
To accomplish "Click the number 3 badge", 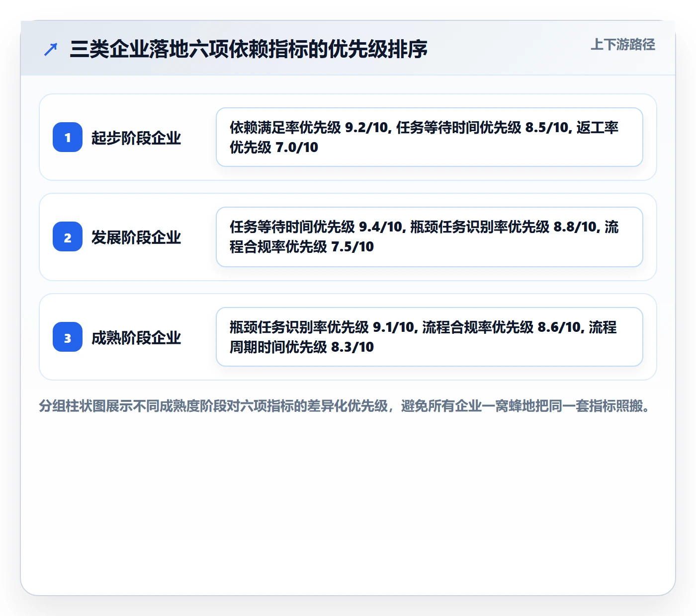I will click(68, 337).
